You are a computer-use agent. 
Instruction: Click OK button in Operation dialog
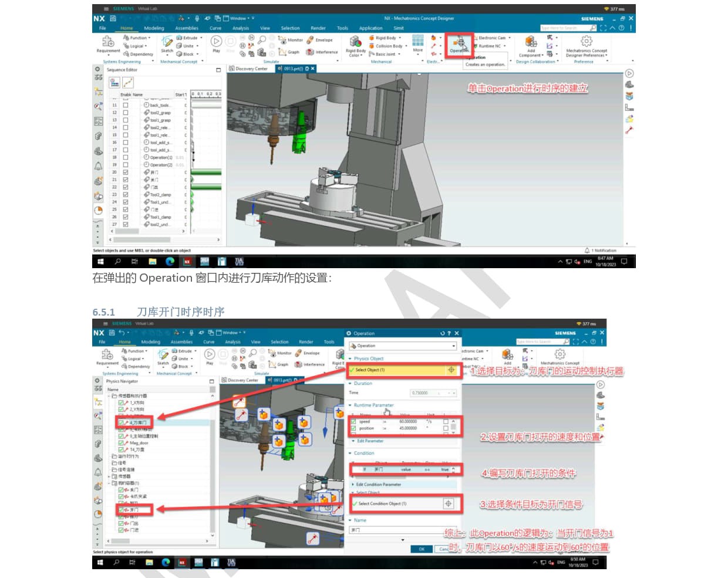point(421,549)
